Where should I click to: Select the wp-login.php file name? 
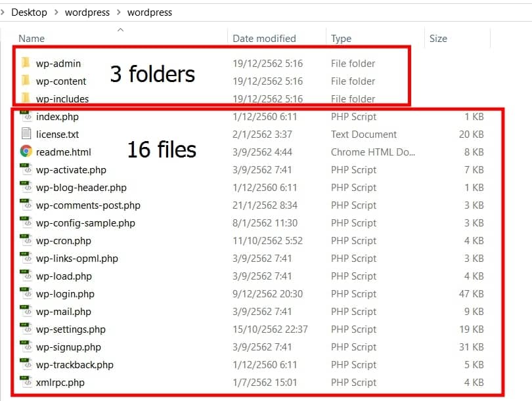click(x=65, y=294)
